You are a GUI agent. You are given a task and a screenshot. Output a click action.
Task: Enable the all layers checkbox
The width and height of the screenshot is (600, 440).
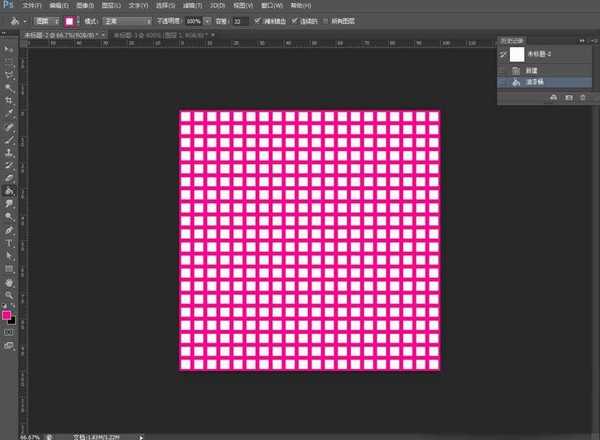tap(344, 20)
